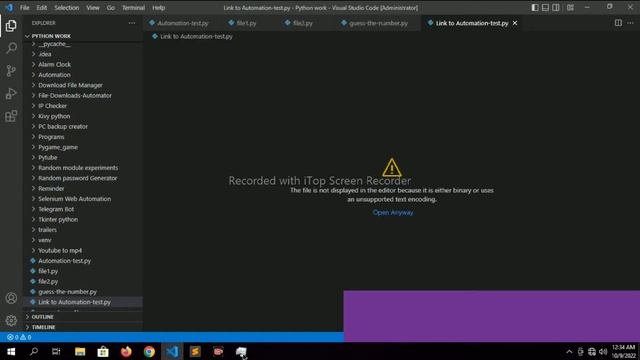Expand the venv folder
640x360 pixels.
pyautogui.click(x=44, y=240)
